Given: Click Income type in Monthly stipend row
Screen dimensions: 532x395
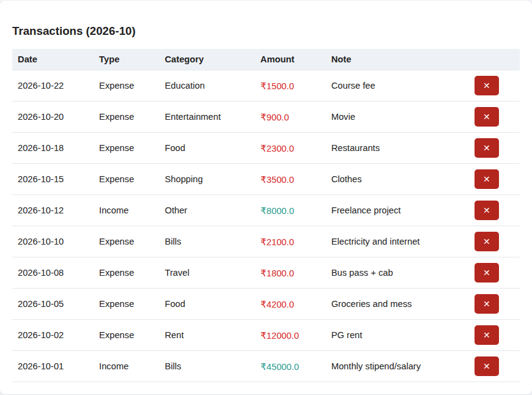Looking at the screenshot, I should click(114, 366).
